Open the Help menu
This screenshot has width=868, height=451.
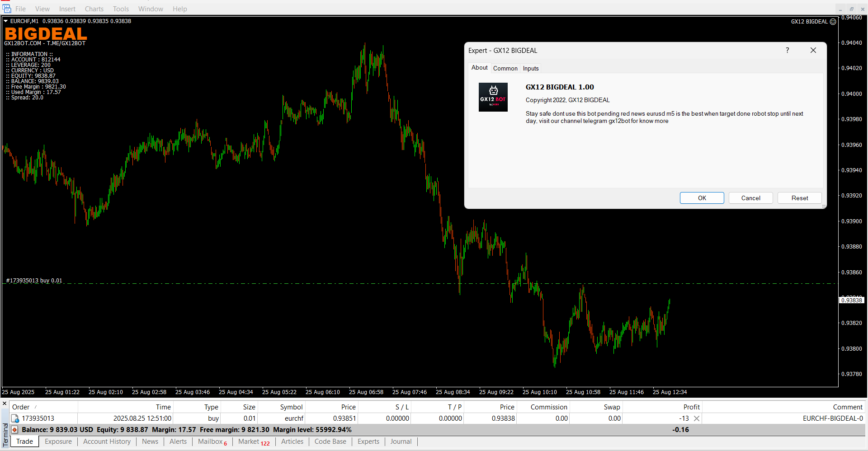[x=179, y=9]
